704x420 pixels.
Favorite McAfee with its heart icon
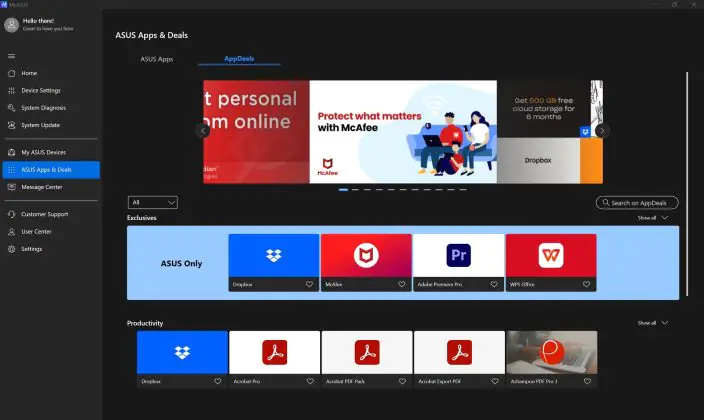tap(402, 284)
